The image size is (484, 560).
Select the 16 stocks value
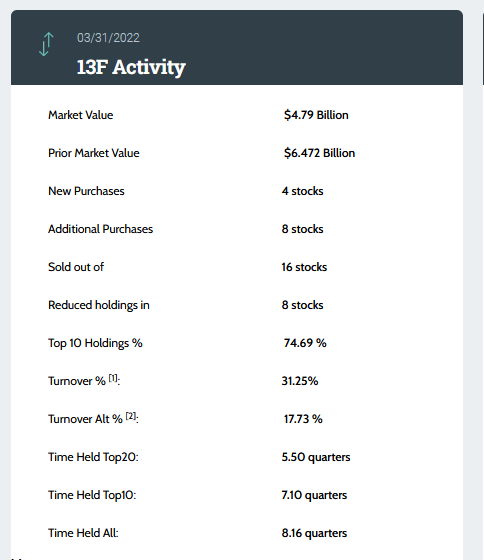coord(304,267)
